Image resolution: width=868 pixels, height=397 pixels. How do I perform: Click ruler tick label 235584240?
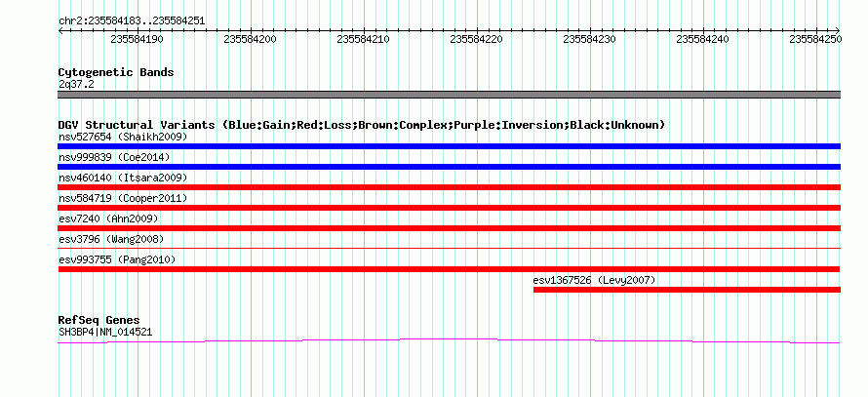(702, 39)
